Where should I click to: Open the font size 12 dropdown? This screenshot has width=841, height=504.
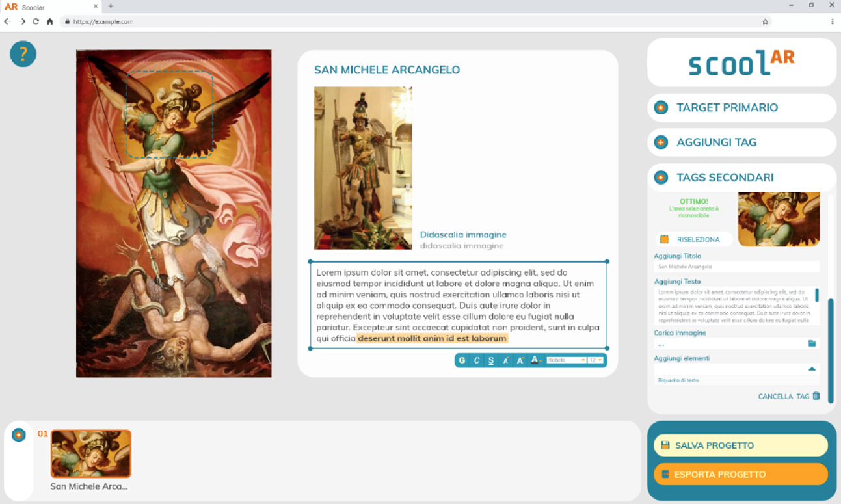(x=596, y=360)
